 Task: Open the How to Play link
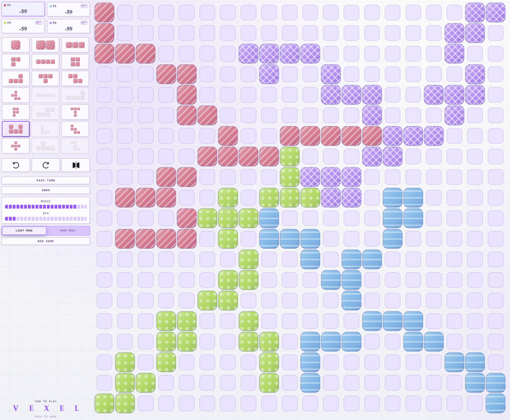46,401
